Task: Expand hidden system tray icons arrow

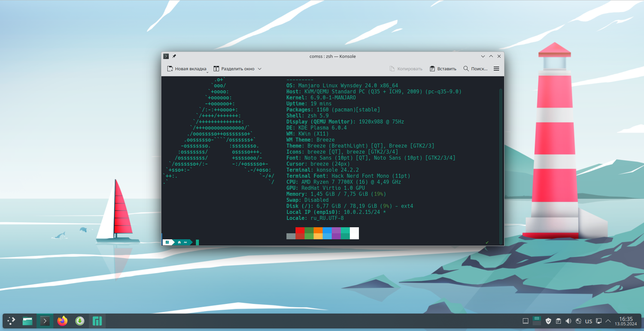Action: coord(608,321)
